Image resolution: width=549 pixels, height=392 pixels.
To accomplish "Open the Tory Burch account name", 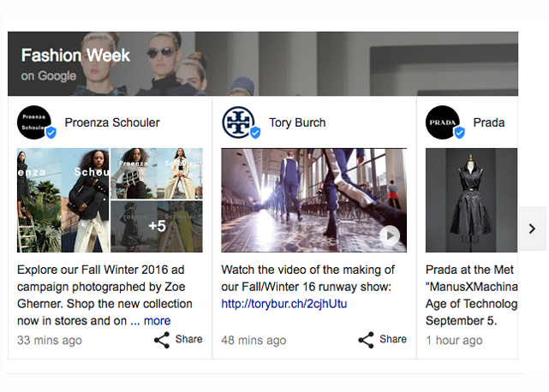I will 297,122.
